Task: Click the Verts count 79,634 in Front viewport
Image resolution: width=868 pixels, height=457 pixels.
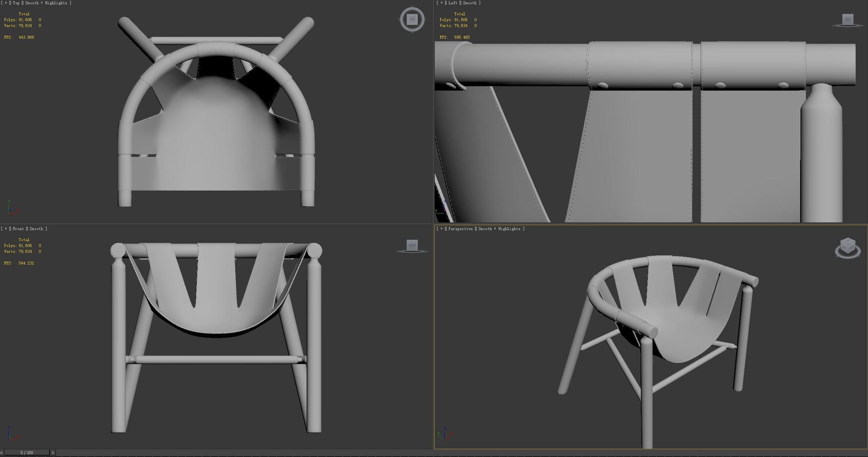Action: click(x=25, y=251)
